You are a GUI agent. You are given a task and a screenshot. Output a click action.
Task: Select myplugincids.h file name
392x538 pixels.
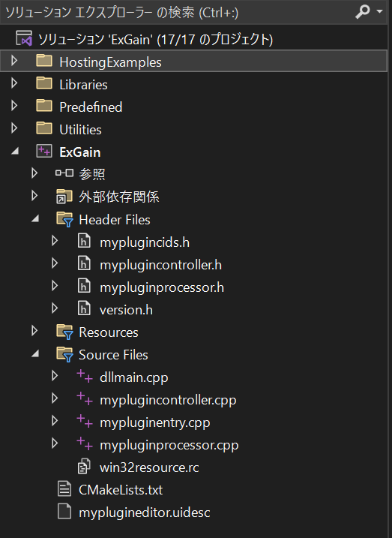point(145,242)
